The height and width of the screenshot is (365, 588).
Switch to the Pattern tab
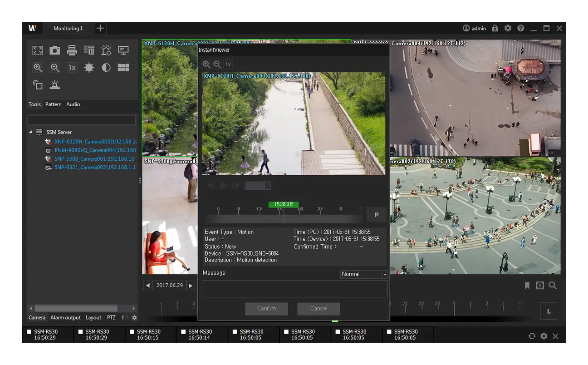[54, 104]
